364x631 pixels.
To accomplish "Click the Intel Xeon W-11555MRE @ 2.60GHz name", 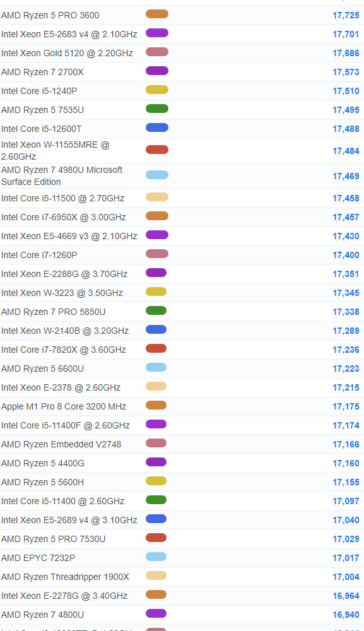I will pos(56,151).
